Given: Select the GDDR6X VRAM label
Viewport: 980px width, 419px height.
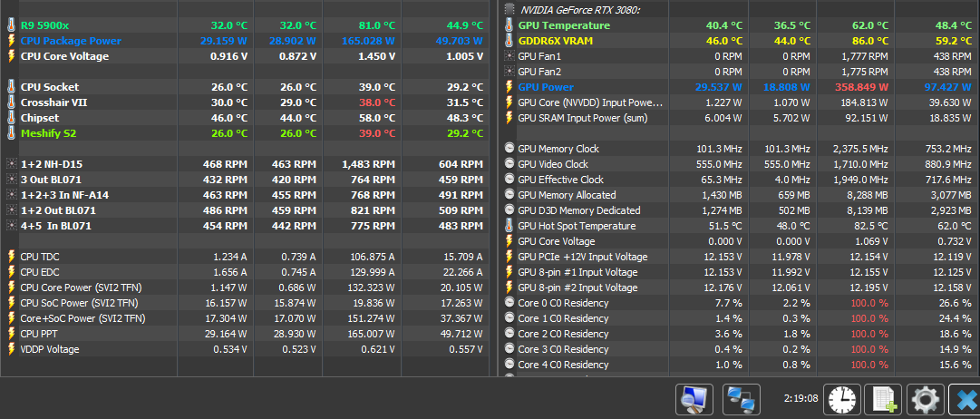Looking at the screenshot, I should tap(556, 41).
